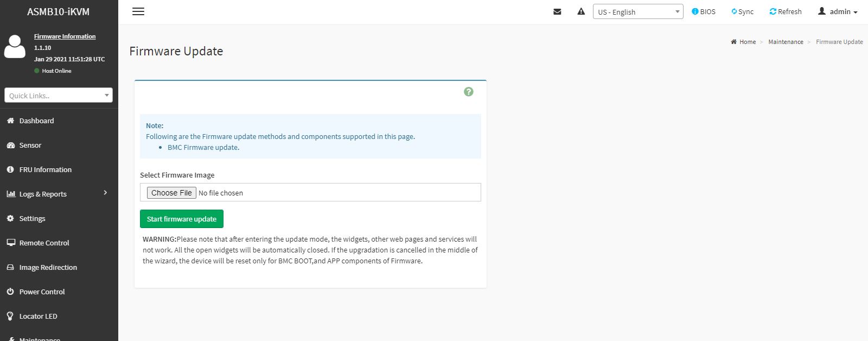Screen dimensions: 868x341
Task: Open the Quick Links dropdown
Action: pos(59,96)
